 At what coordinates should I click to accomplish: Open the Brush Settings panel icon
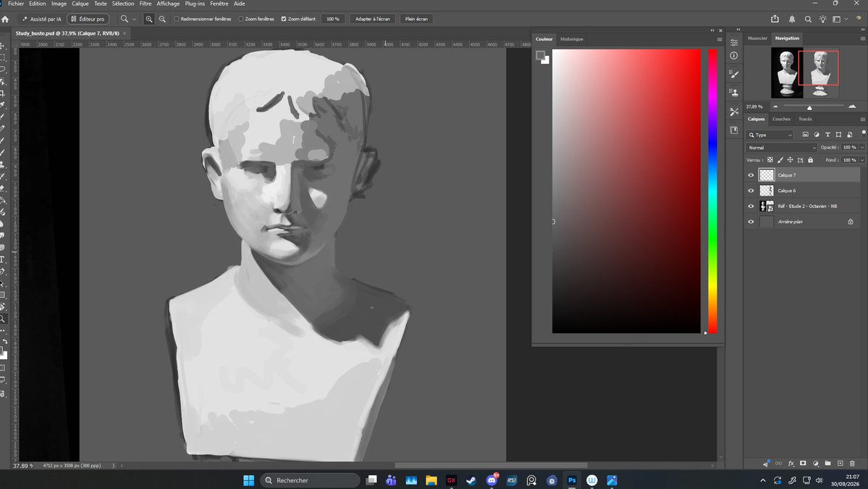click(734, 74)
